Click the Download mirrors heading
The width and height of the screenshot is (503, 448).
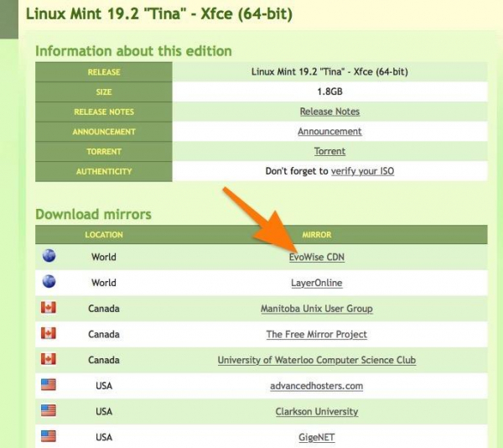(x=93, y=215)
